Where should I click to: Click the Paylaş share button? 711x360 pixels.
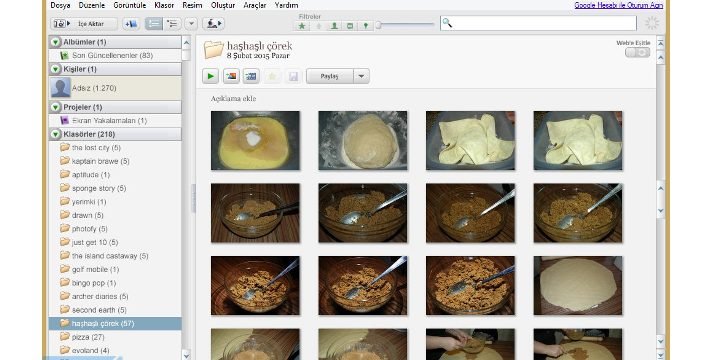[x=330, y=76]
